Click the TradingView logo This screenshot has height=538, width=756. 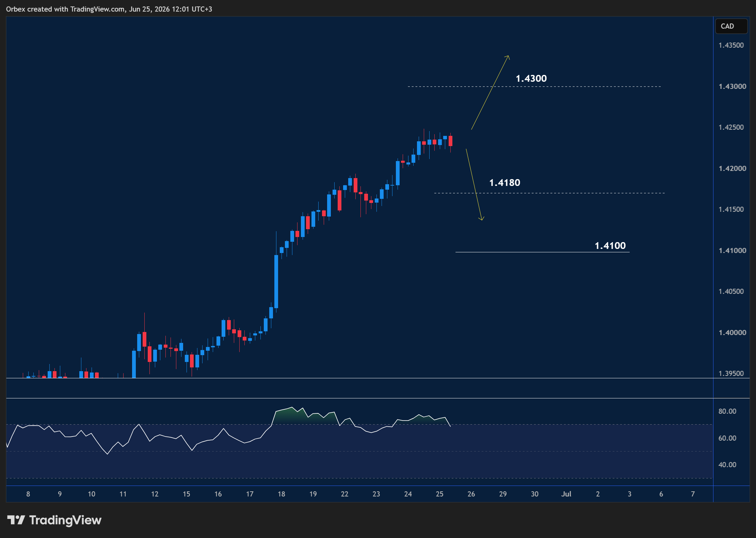[x=54, y=520]
